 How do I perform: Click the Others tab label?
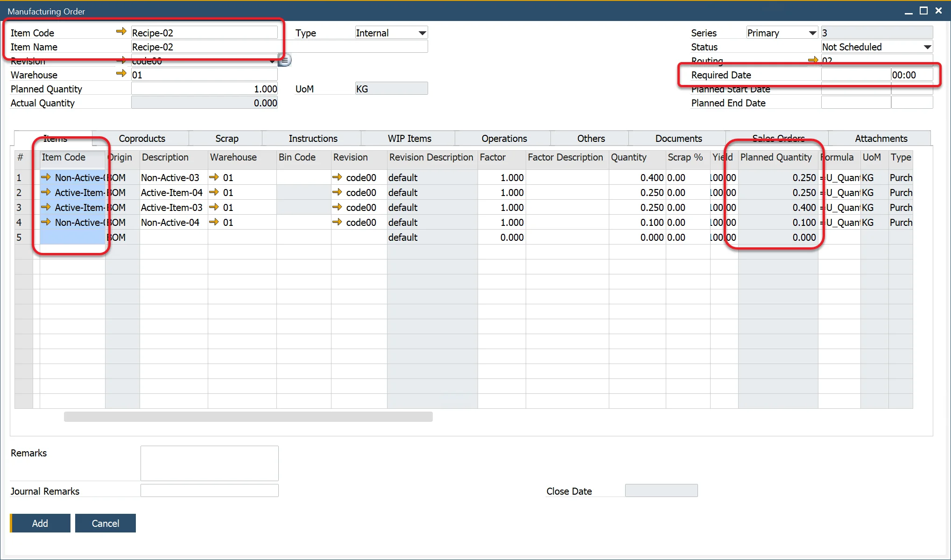[x=590, y=139]
